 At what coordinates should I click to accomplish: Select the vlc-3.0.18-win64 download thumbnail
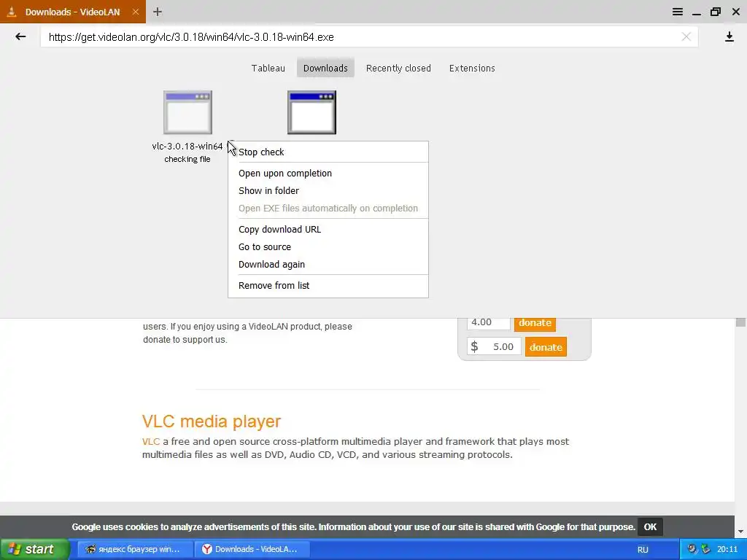(187, 112)
